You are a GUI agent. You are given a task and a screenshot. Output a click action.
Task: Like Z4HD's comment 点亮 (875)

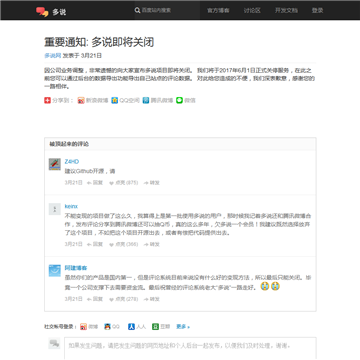[x=124, y=183]
